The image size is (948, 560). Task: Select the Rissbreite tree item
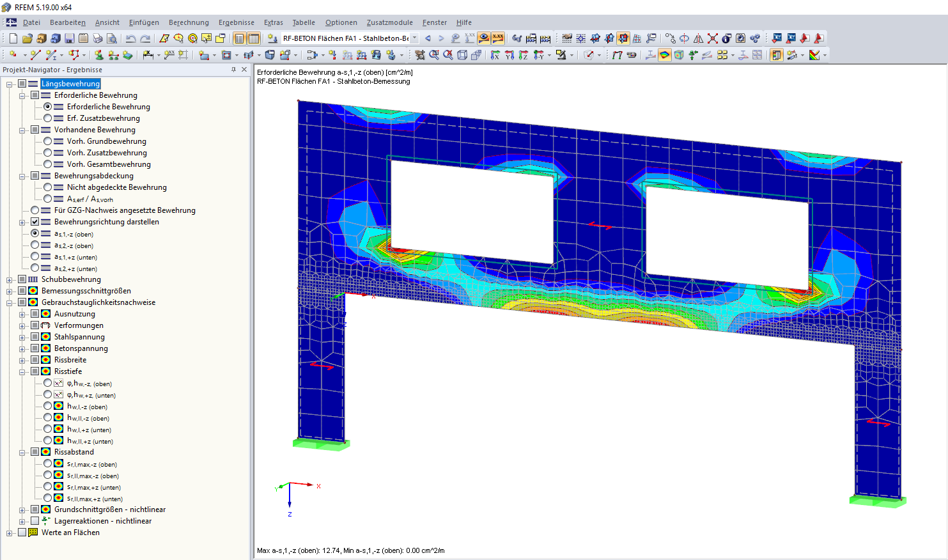click(70, 360)
